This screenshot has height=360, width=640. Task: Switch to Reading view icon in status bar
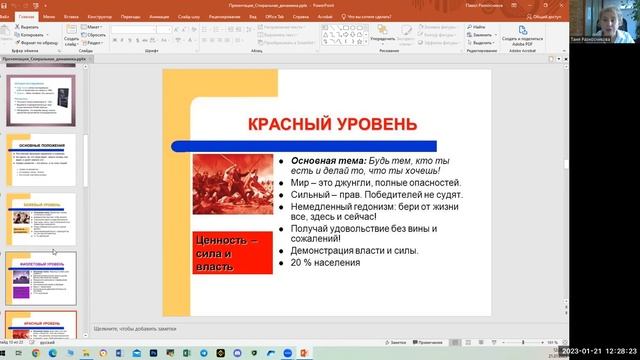[481, 342]
